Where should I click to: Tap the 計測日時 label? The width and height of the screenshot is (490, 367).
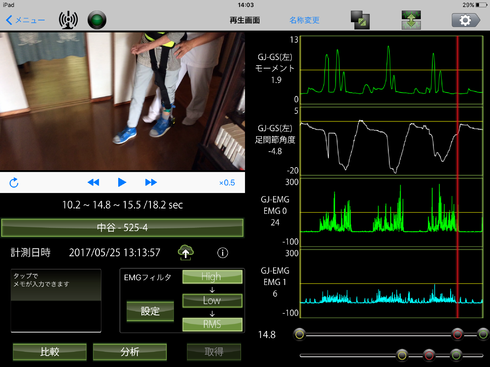point(30,252)
